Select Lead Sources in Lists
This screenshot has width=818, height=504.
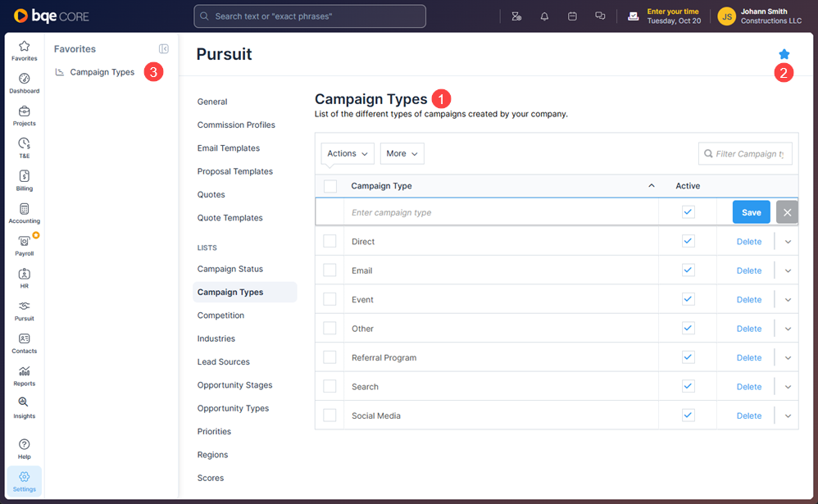coord(223,361)
